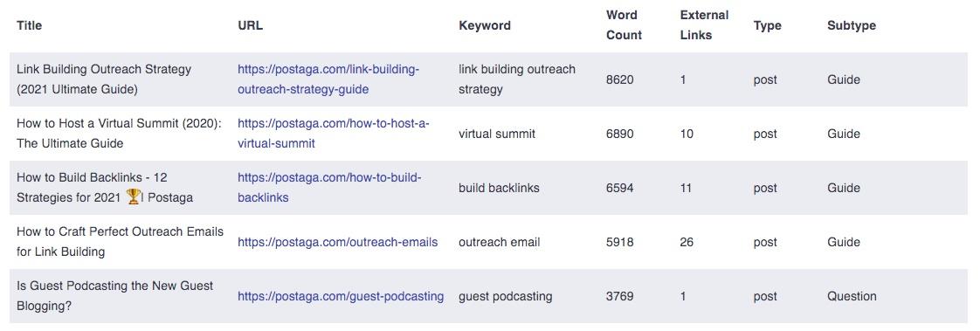Click the word count 8620 cell
This screenshot has height=331, width=980.
click(x=619, y=80)
